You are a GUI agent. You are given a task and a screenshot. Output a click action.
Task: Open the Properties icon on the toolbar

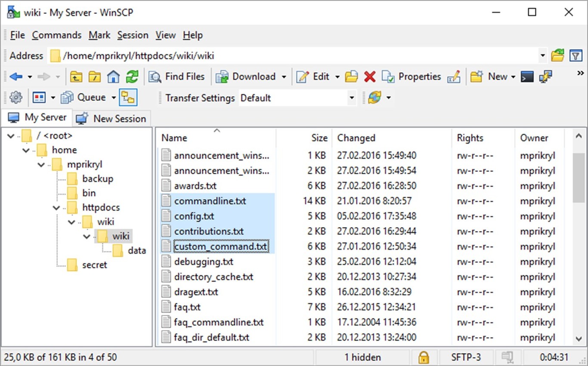(x=388, y=76)
